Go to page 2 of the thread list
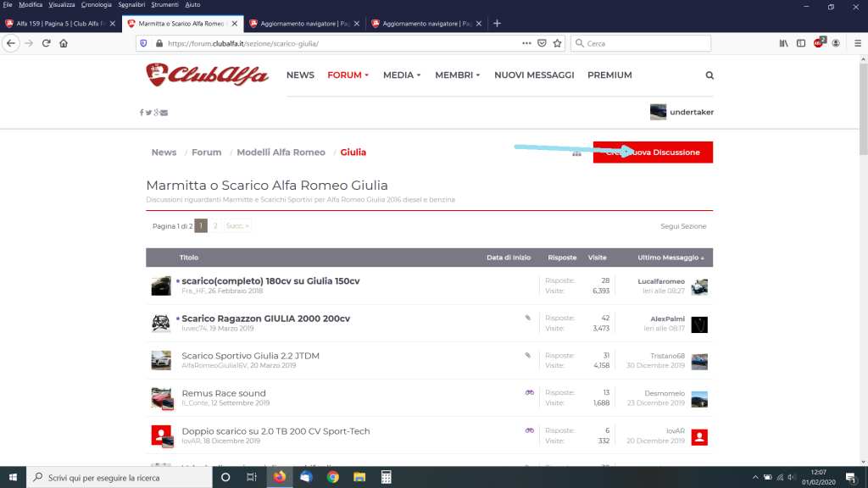 pos(215,226)
